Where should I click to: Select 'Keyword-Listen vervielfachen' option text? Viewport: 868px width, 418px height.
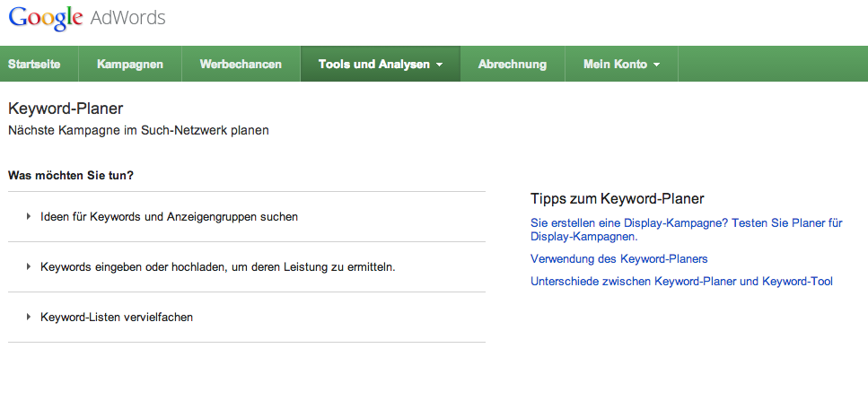(x=117, y=317)
